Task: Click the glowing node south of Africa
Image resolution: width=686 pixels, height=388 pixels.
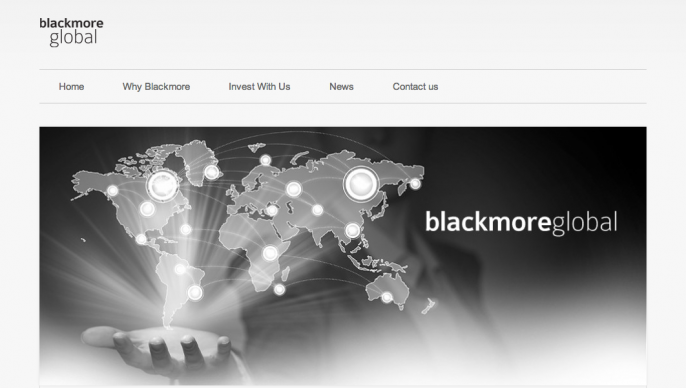Action: [279, 289]
